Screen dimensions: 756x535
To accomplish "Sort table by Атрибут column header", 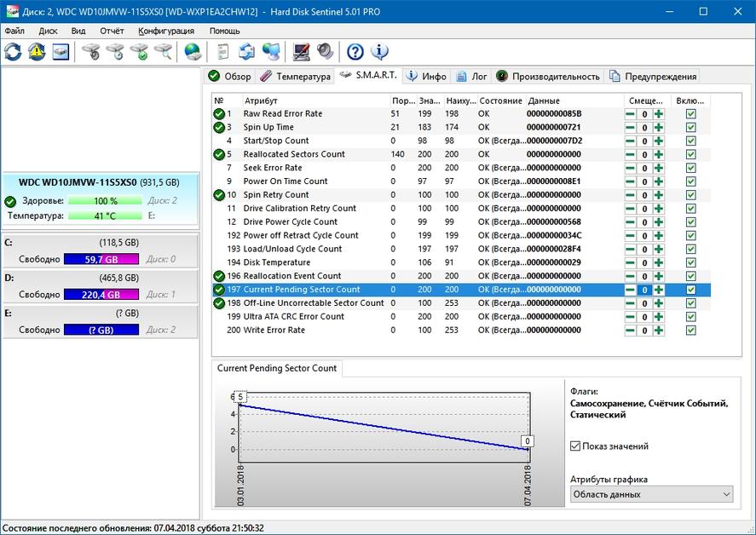I will coord(315,101).
